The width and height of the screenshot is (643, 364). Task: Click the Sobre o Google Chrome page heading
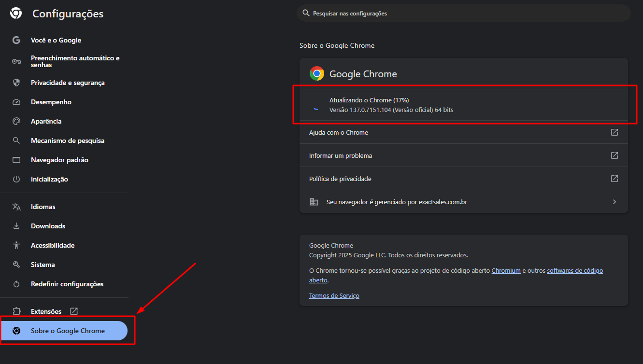pos(337,45)
